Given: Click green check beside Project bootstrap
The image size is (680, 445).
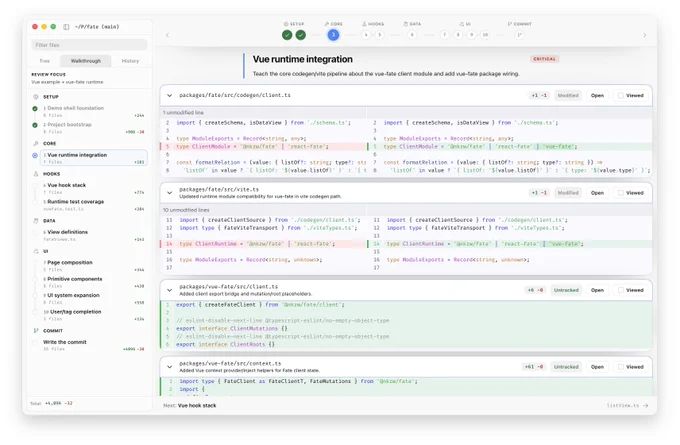Looking at the screenshot, I should pos(35,125).
